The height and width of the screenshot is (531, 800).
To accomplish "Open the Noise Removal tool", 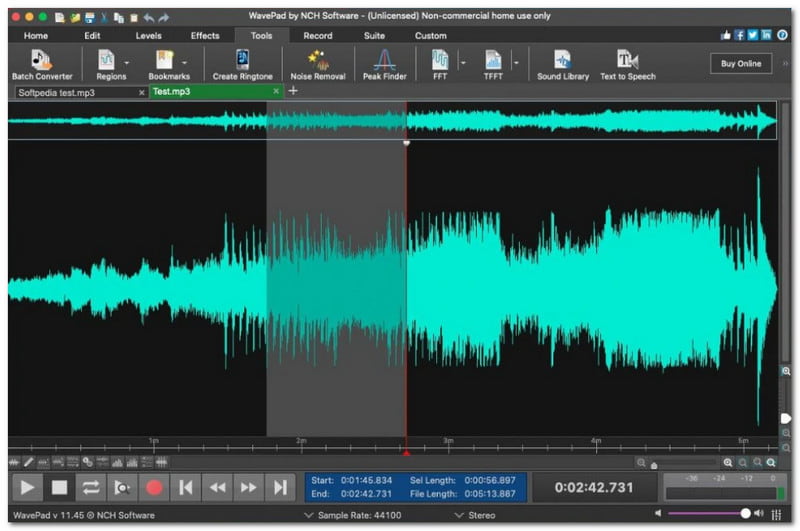I will pyautogui.click(x=318, y=64).
